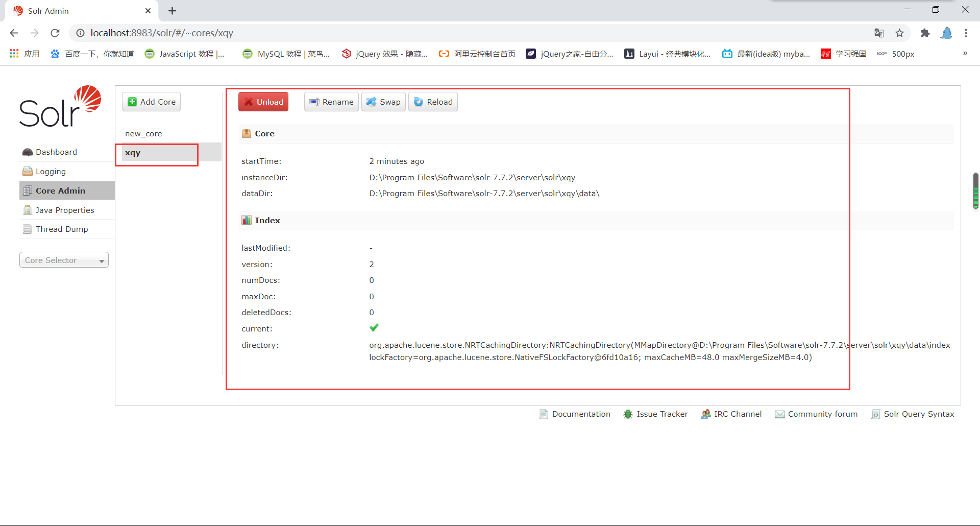980x526 pixels.
Task: Open Thread Dump page
Action: 62,229
